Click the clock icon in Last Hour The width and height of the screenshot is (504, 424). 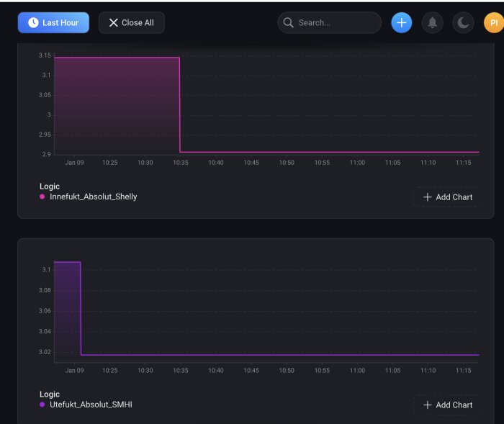(33, 23)
